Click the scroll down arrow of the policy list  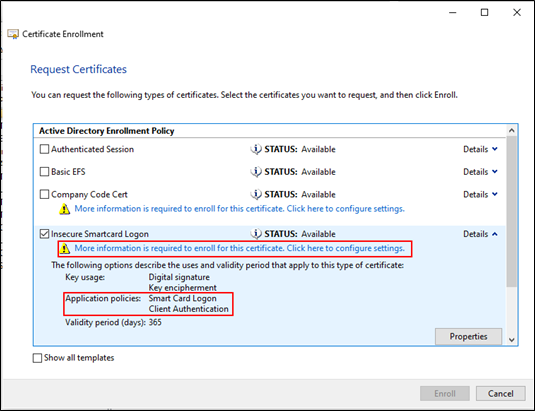[511, 340]
